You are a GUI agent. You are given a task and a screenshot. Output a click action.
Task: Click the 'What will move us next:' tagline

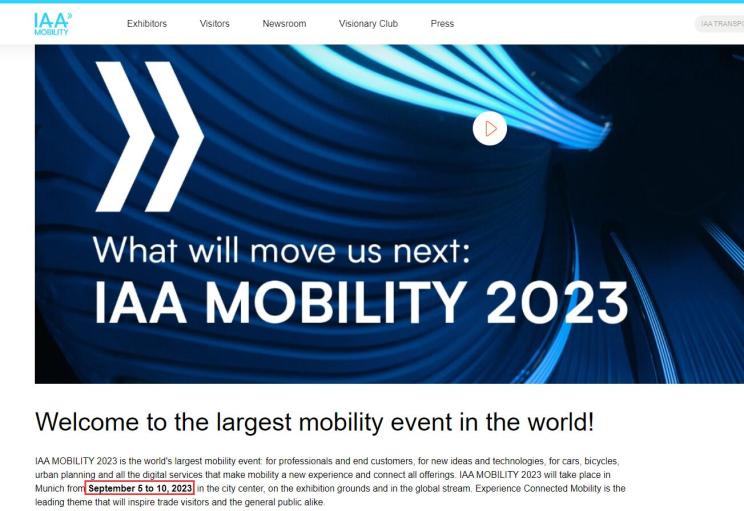[281, 248]
